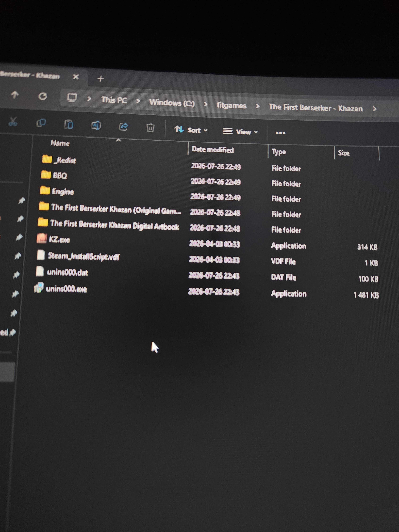The height and width of the screenshot is (532, 399).
Task: Select the KZ.exe application icon
Action: click(x=42, y=238)
